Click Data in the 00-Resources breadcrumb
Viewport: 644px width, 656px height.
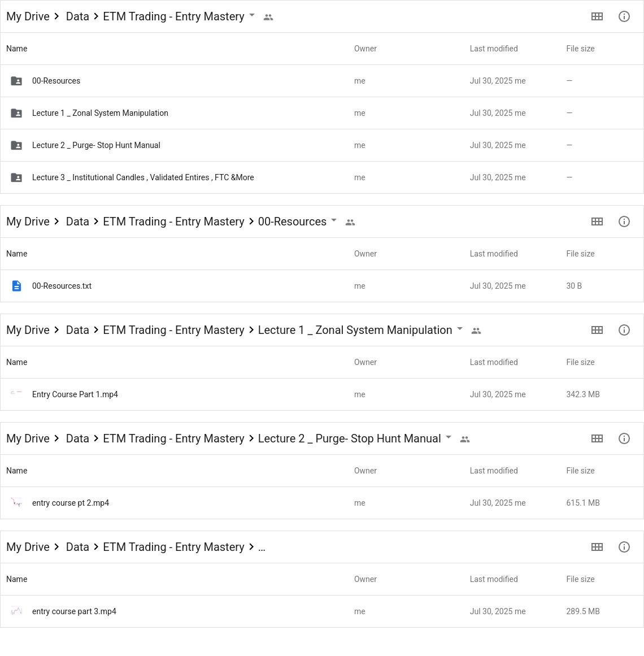(77, 221)
